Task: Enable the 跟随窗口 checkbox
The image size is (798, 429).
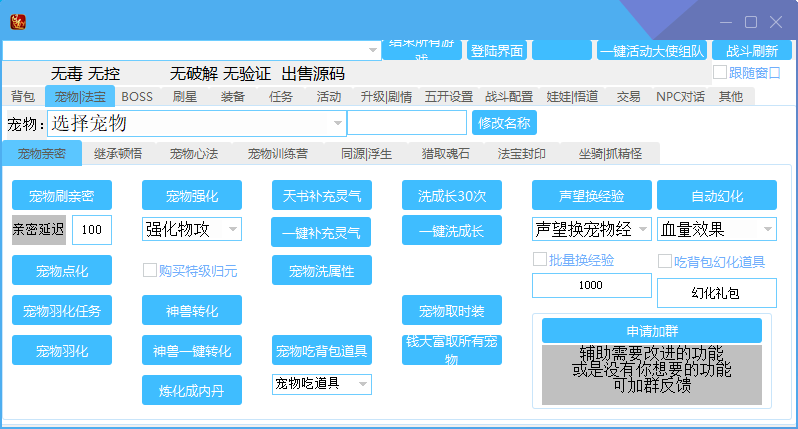Action: click(x=720, y=72)
